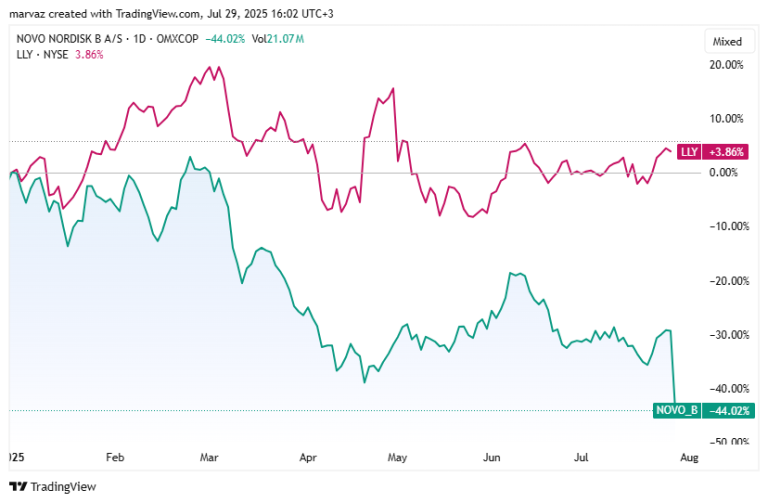768x503 pixels.
Task: Click the Mar marker on time axis
Action: 209,457
